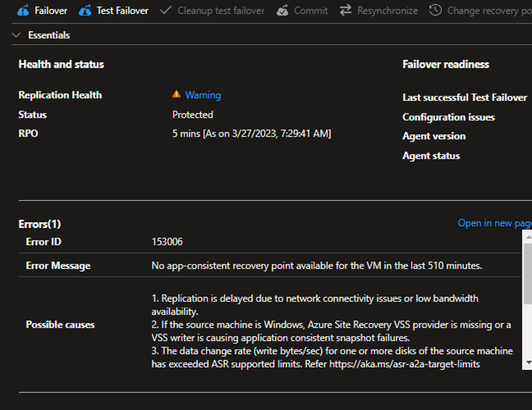532x410 pixels.
Task: Click the errors panel scroll down arrow
Action: click(528, 363)
